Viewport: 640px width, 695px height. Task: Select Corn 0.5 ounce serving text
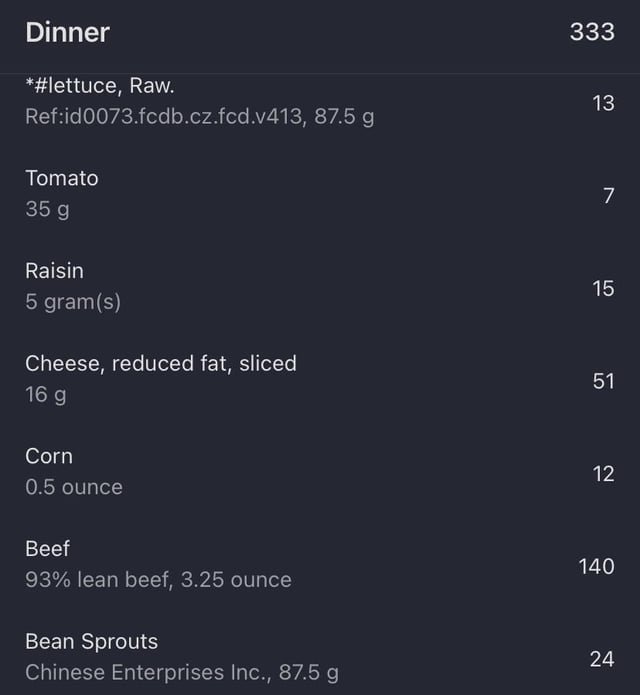point(74,487)
